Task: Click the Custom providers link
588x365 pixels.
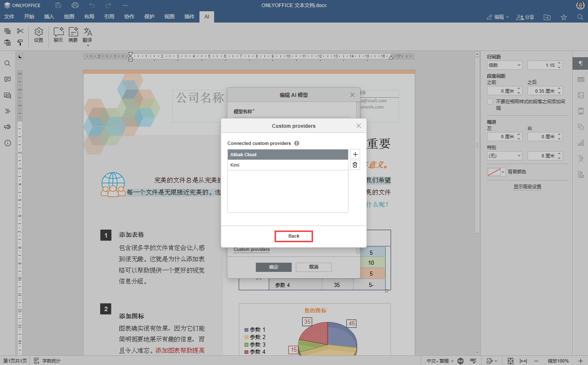Action: (x=252, y=249)
